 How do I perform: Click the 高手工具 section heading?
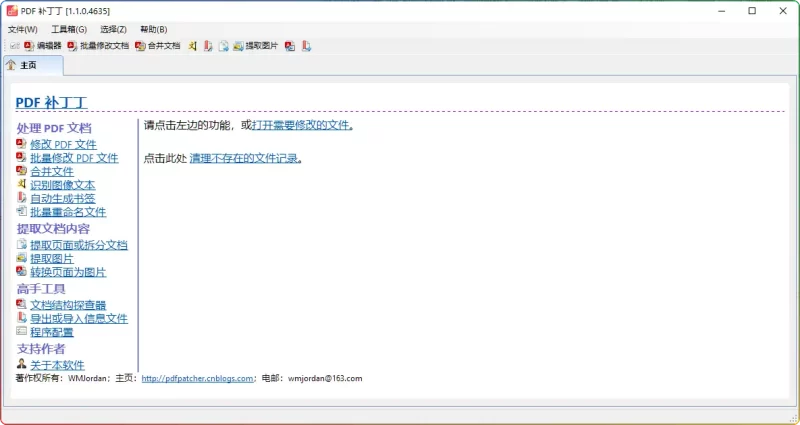[x=41, y=289]
